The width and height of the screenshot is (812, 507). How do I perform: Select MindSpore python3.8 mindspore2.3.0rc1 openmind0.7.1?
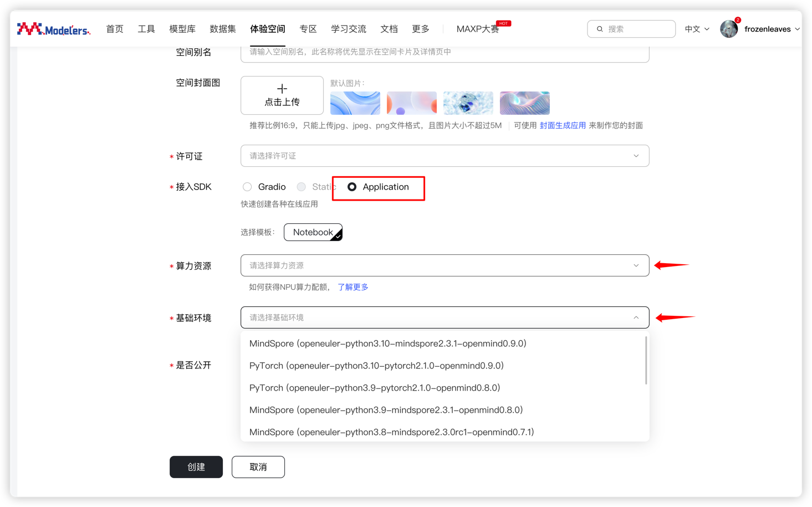click(445, 432)
